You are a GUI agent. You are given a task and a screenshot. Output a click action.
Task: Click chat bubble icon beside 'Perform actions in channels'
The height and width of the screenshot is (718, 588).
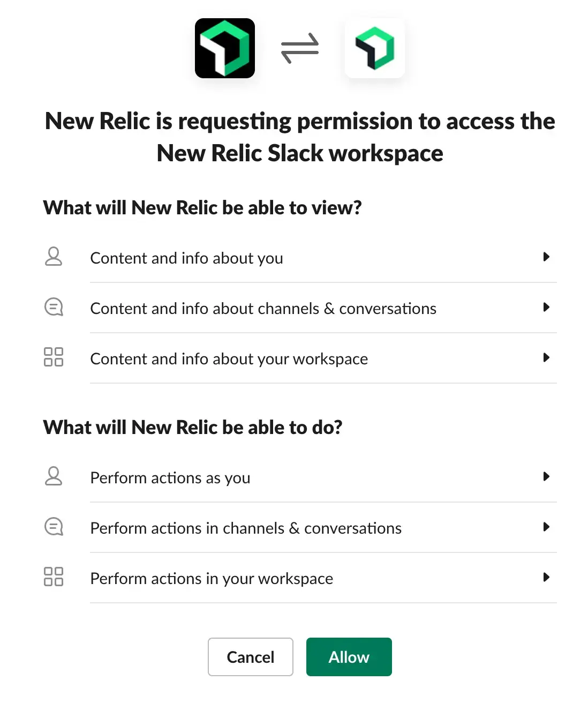tap(54, 527)
